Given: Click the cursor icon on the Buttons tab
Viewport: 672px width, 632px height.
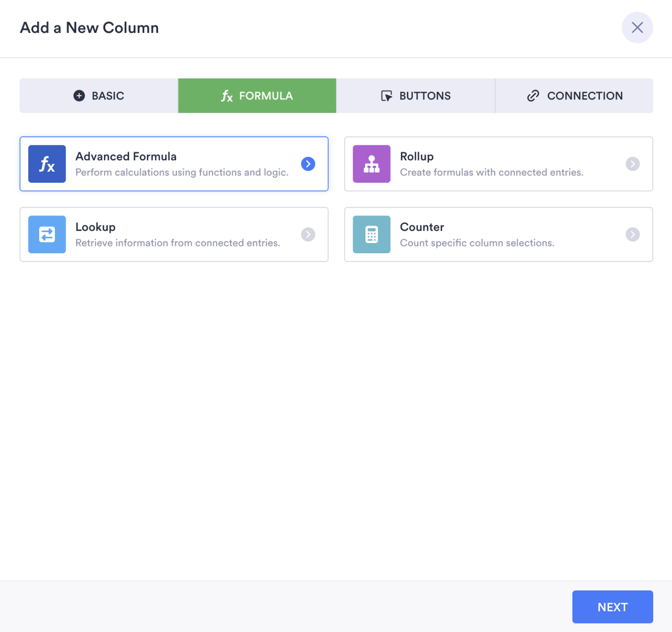Looking at the screenshot, I should tap(387, 95).
